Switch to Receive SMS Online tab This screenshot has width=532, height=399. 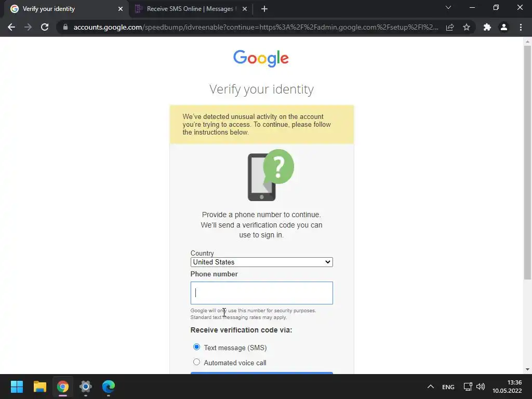(190, 9)
